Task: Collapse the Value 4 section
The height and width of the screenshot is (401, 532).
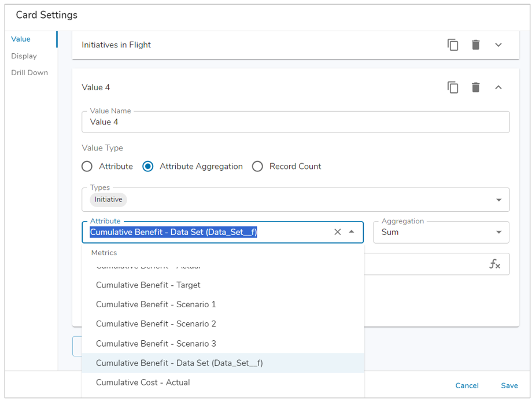Action: pos(498,87)
